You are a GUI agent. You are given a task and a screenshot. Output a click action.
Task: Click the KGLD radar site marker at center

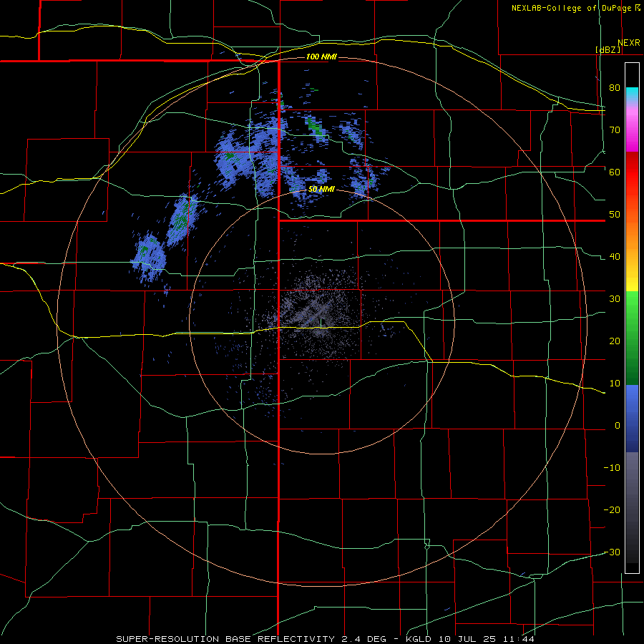[x=321, y=323]
